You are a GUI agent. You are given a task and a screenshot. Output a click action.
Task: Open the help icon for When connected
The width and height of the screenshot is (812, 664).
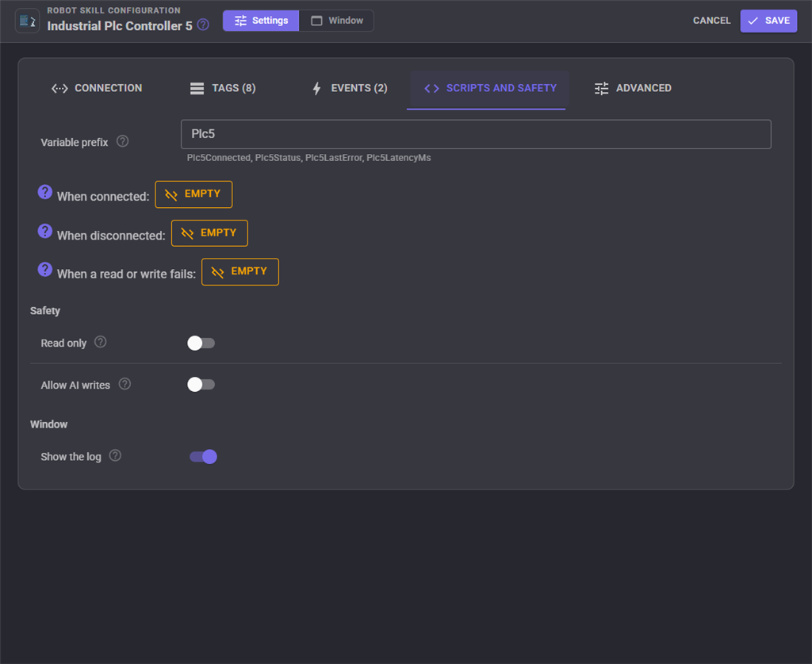coord(45,192)
